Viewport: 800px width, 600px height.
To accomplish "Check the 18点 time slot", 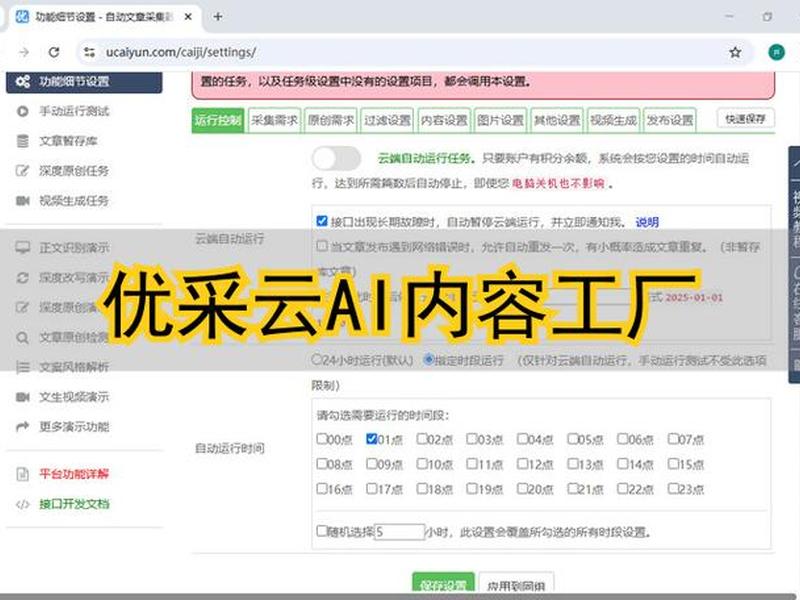I will tap(422, 489).
